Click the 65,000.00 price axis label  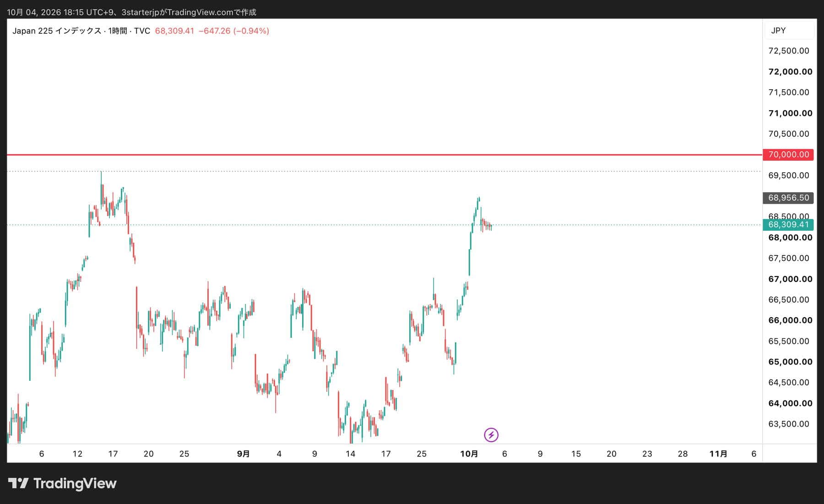click(790, 362)
